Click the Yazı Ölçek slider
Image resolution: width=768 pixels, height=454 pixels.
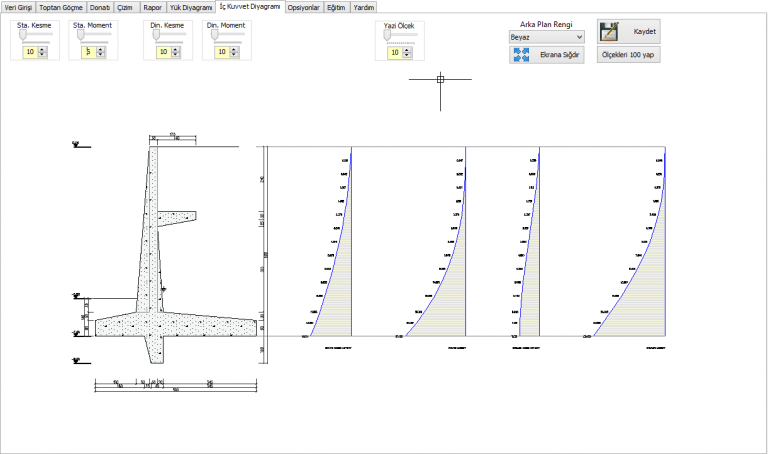[398, 36]
